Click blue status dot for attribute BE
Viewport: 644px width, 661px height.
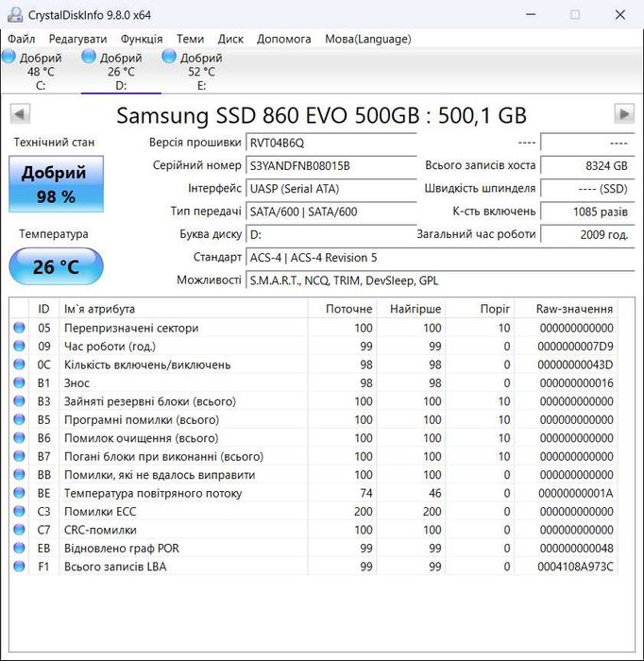point(19,493)
